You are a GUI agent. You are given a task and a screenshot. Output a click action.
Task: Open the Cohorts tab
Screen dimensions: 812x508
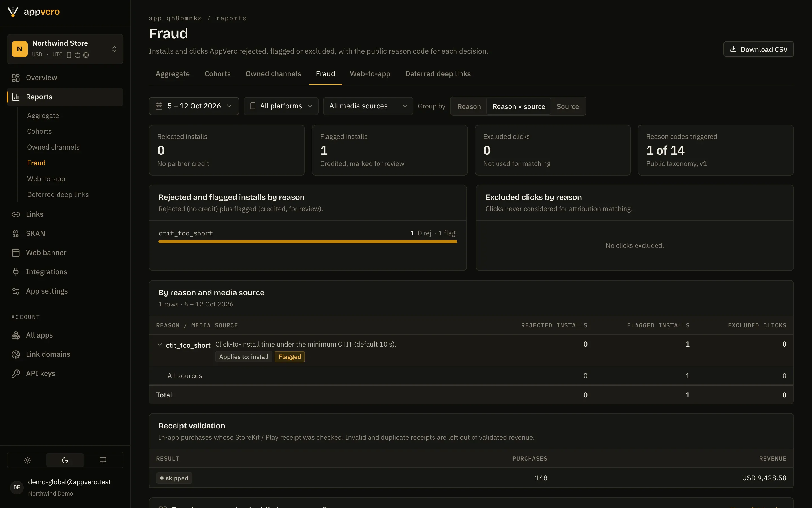tap(217, 74)
